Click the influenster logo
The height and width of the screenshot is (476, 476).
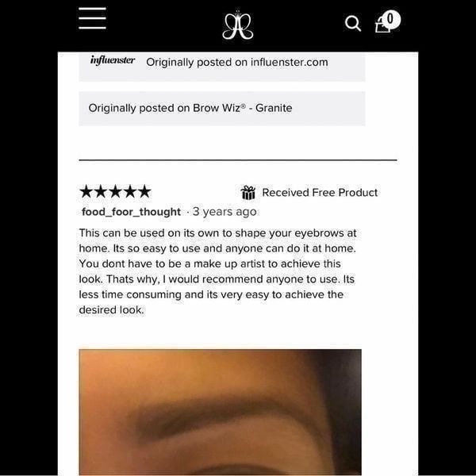coord(113,59)
